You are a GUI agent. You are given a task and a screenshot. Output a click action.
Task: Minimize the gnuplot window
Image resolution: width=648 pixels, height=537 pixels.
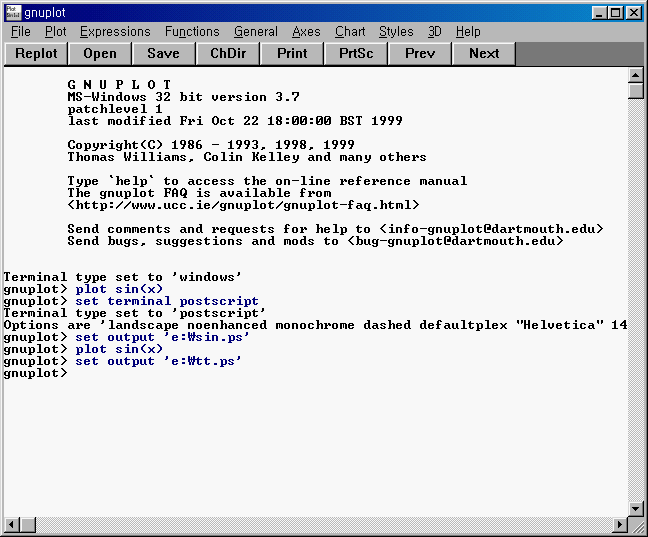[600, 13]
